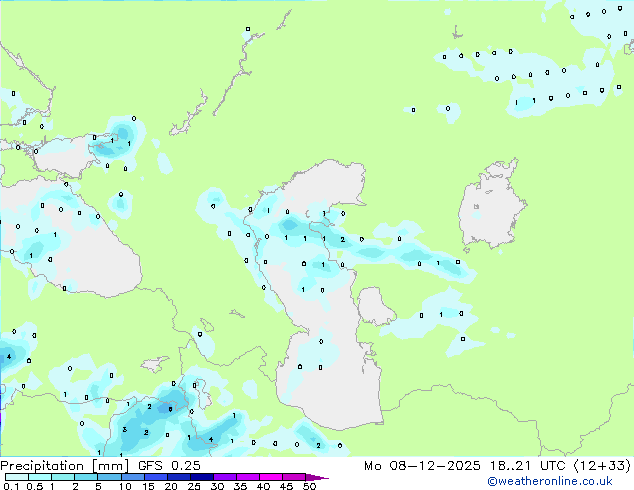Click the 25–30 mm navy legend swatch
634x490 pixels.
point(202,477)
